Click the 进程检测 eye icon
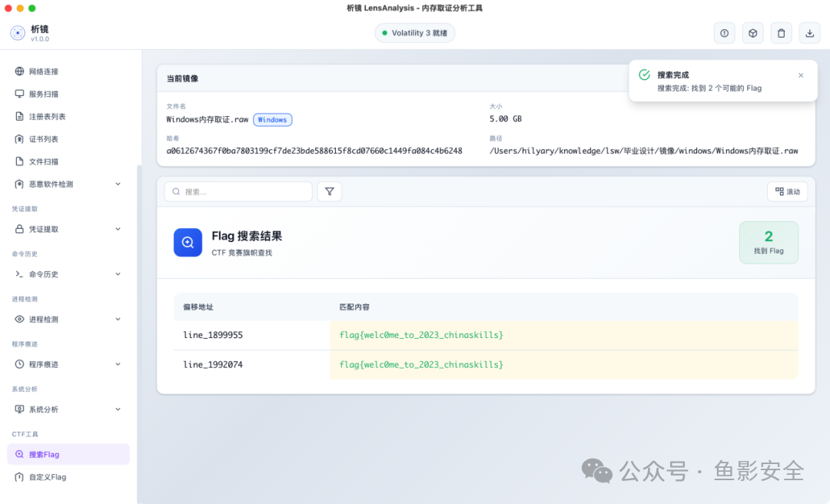The height and width of the screenshot is (504, 830). (x=19, y=320)
